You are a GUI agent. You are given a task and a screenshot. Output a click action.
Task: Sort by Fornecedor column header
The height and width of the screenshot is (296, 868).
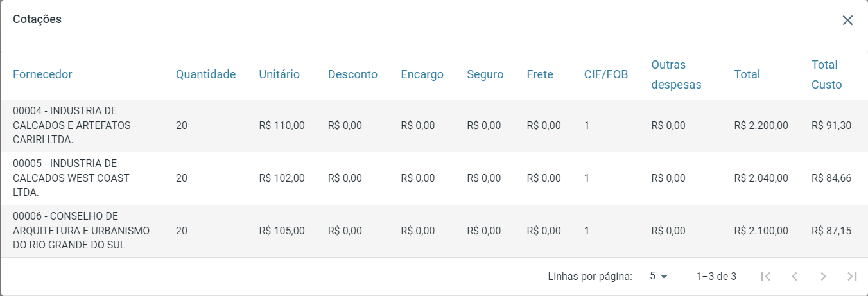[x=42, y=74]
